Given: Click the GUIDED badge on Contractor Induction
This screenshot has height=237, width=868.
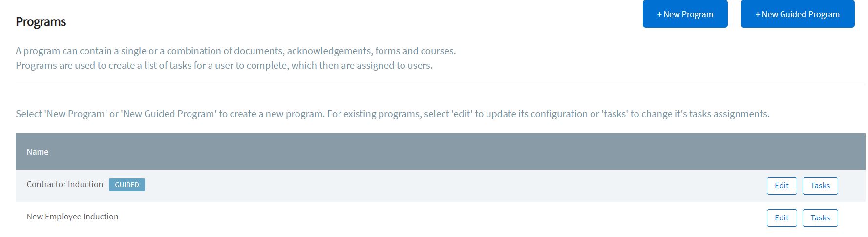Looking at the screenshot, I should pyautogui.click(x=127, y=185).
